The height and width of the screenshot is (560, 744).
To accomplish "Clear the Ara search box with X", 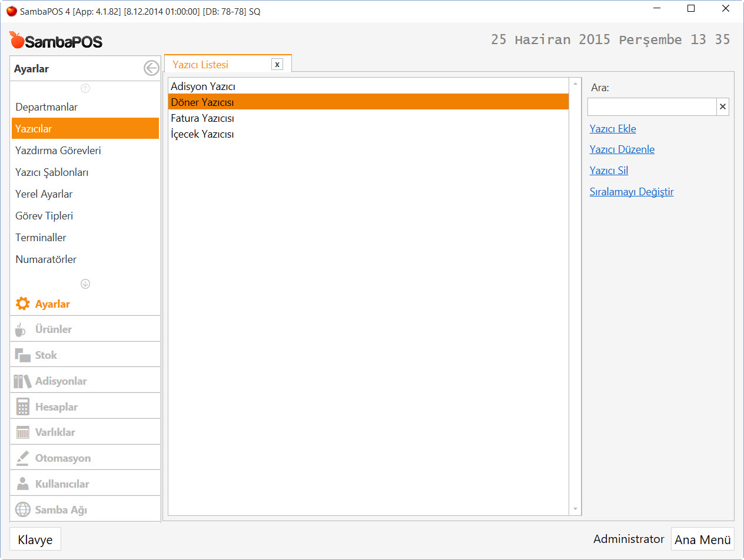I will point(723,107).
